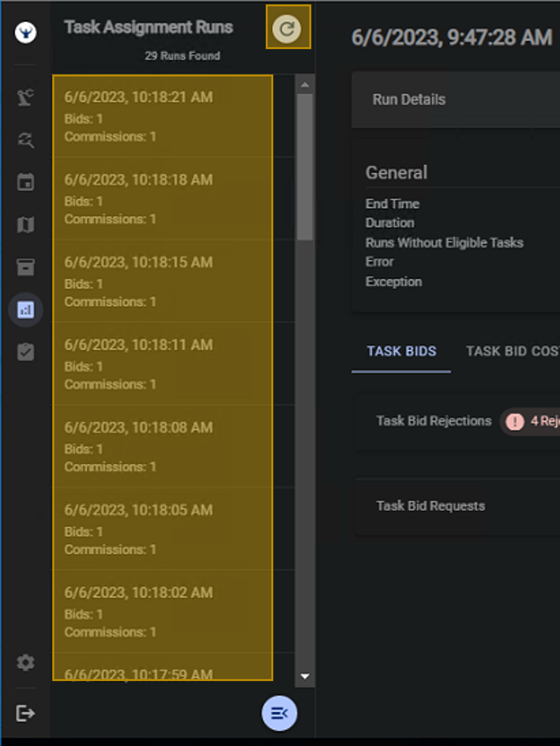Click the refresh runs button
This screenshot has width=560, height=746.
(288, 28)
